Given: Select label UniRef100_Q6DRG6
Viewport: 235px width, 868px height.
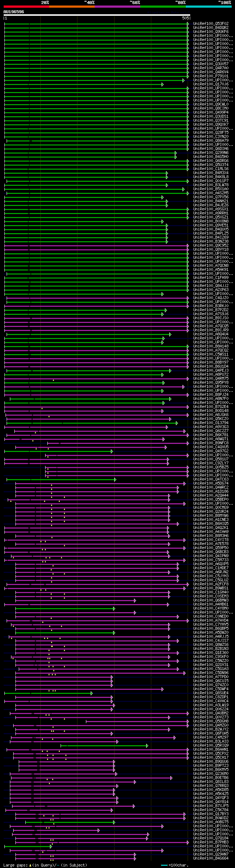Looking at the screenshot, I should click(211, 161).
